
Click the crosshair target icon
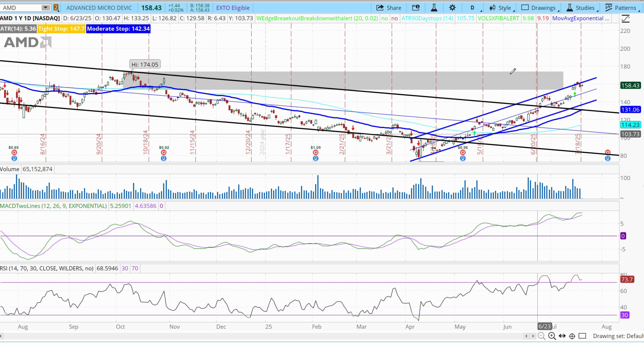point(572,336)
